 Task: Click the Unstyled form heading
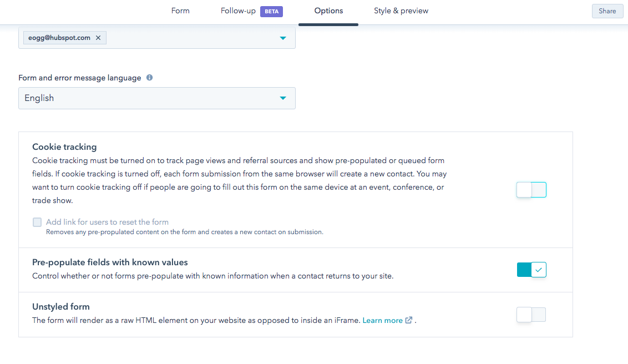[61, 307]
